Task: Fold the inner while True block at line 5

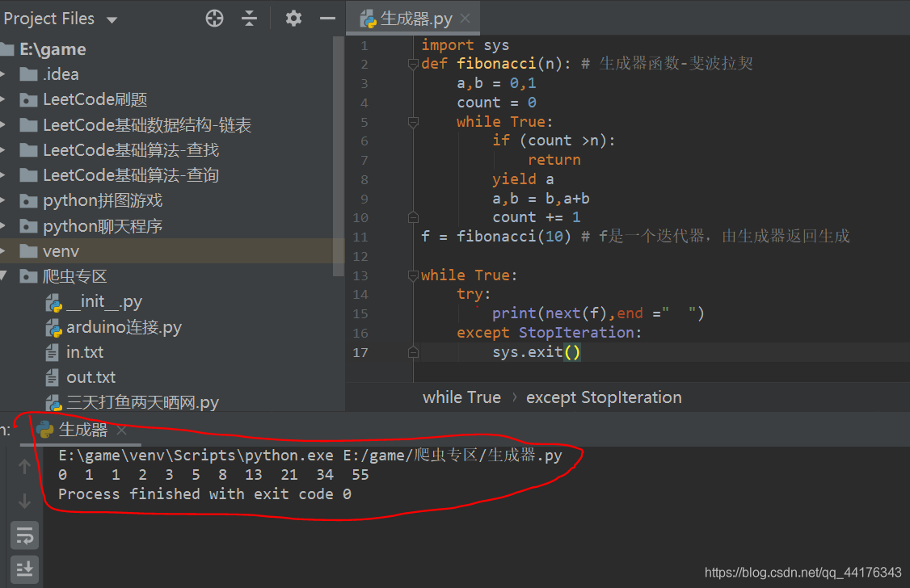Action: [x=413, y=122]
